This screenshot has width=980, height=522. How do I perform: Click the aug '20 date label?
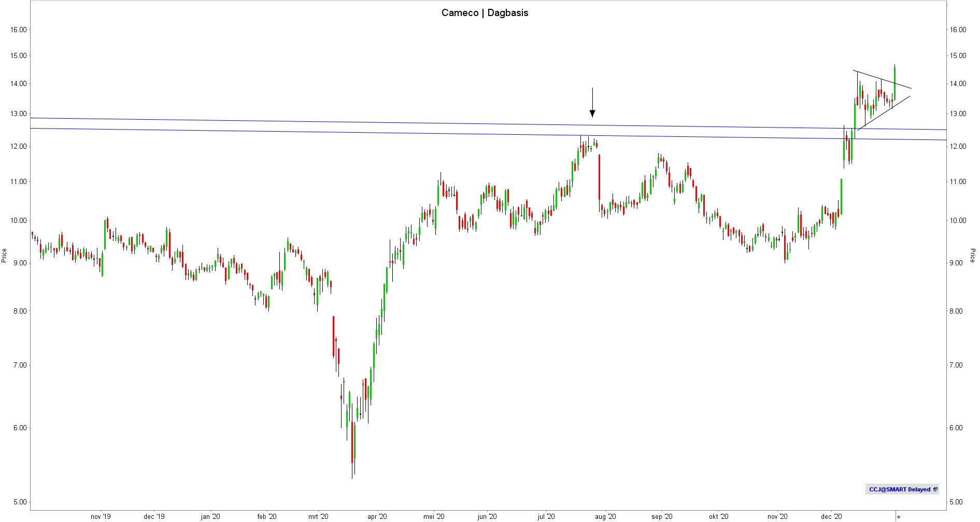[605, 516]
